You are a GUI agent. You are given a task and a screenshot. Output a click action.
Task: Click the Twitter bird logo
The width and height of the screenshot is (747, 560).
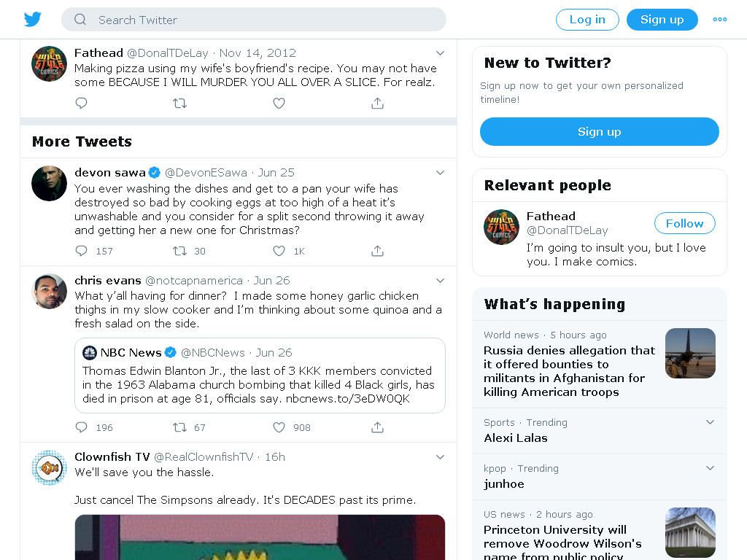(x=33, y=20)
